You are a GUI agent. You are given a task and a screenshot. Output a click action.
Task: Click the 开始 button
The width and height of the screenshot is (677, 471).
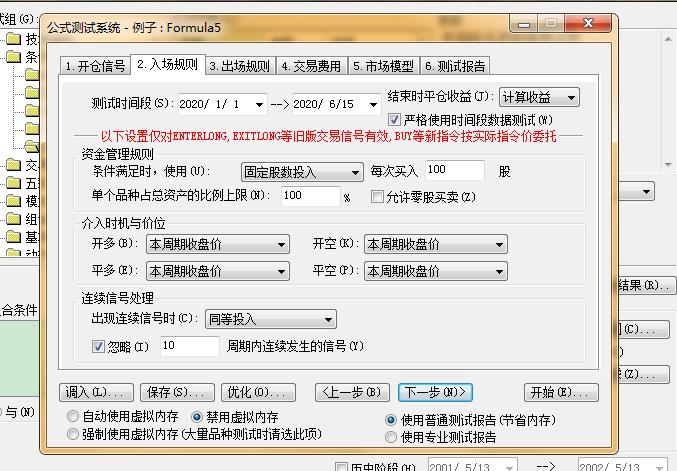pos(561,392)
